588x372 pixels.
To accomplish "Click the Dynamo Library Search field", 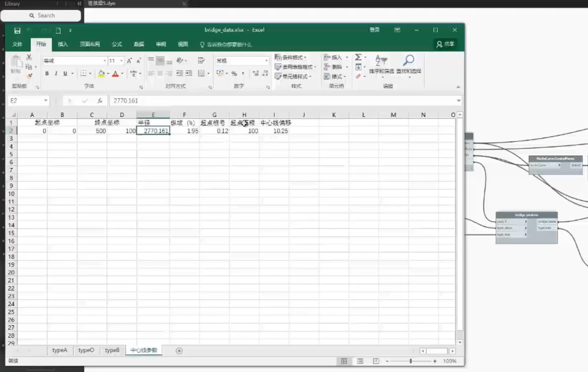I will (x=41, y=15).
